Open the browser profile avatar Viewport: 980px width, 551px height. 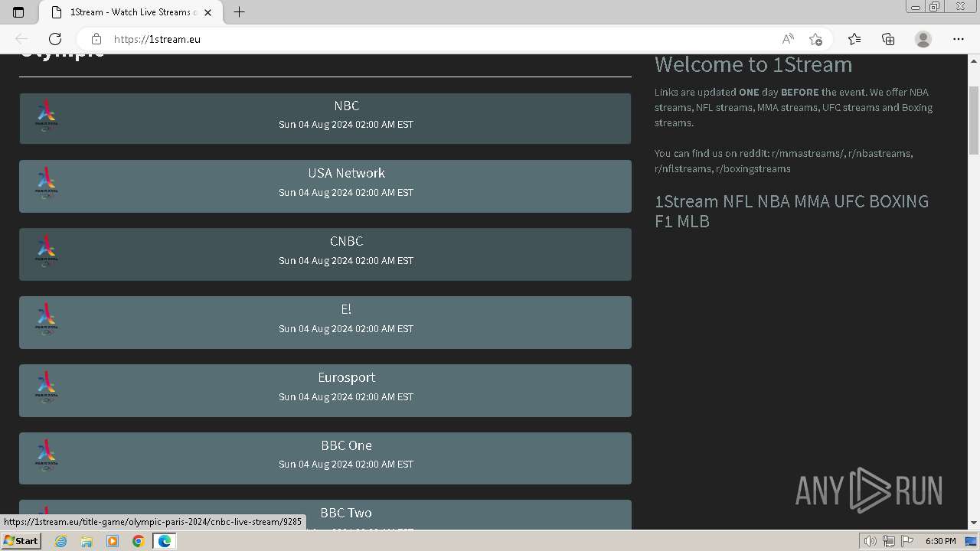click(x=923, y=39)
